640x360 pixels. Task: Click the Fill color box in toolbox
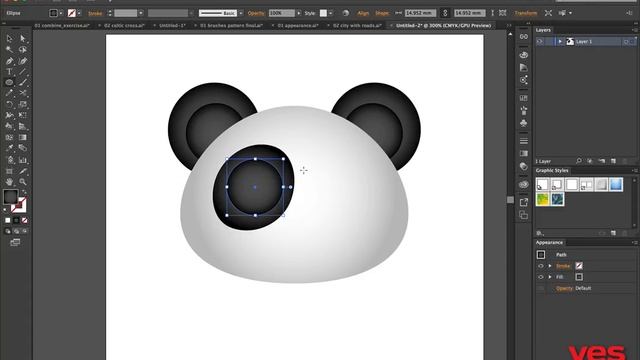point(11,197)
